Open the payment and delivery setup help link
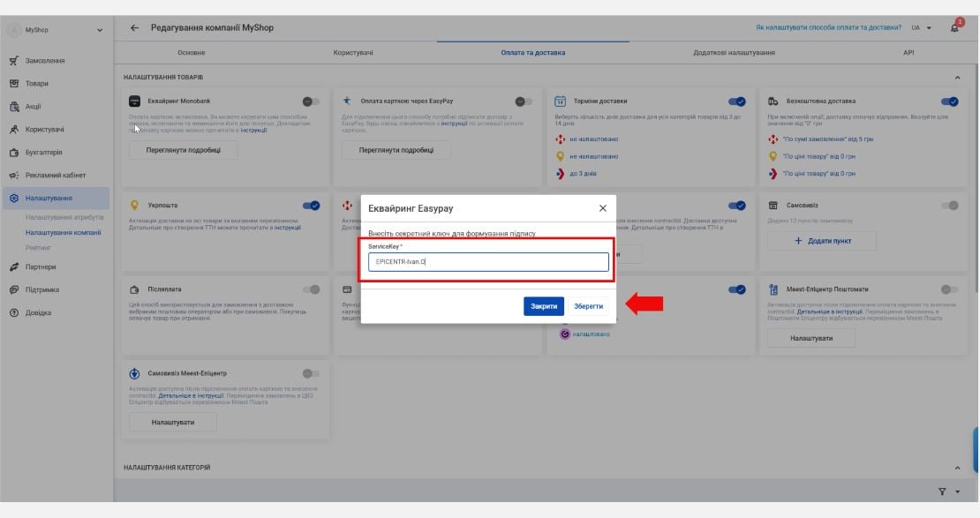The height and width of the screenshot is (518, 980). [x=829, y=27]
